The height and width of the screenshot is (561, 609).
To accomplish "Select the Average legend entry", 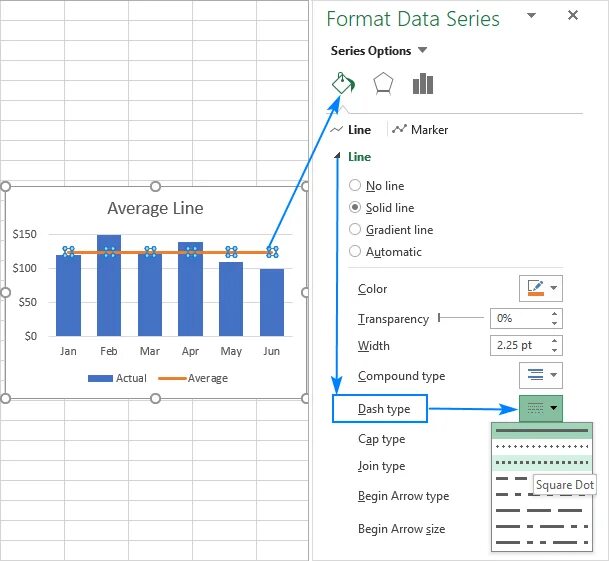I will (193, 378).
